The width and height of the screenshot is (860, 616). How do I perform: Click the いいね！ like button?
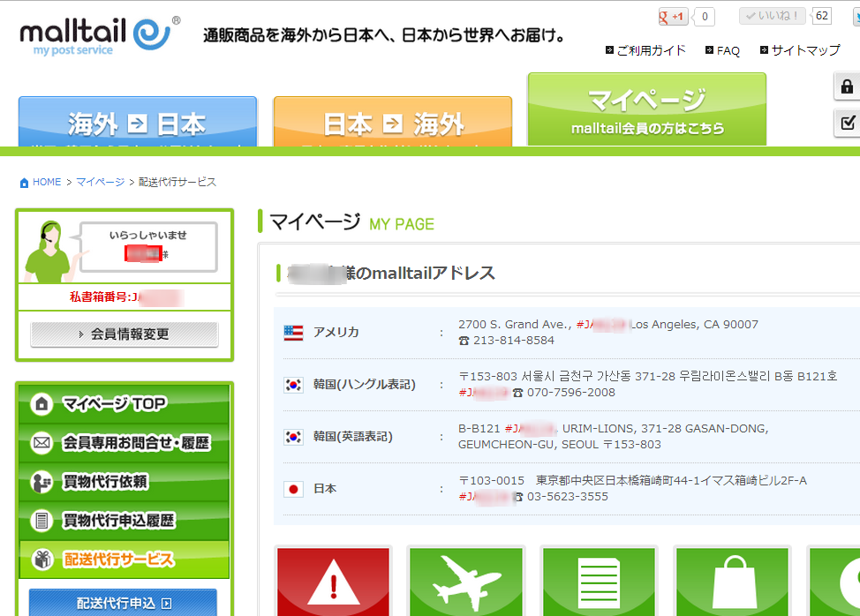coord(773,16)
